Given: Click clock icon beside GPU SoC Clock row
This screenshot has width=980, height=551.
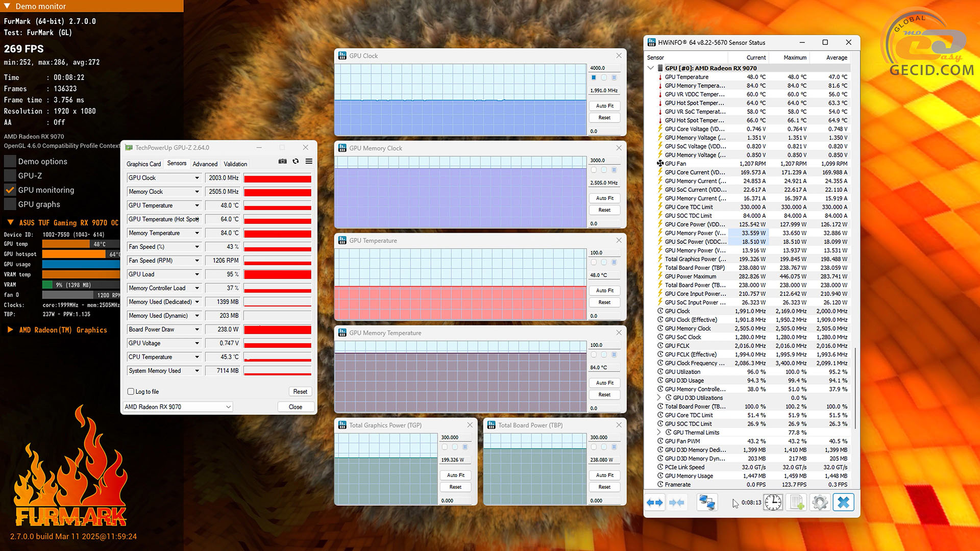Looking at the screenshot, I should [x=660, y=337].
